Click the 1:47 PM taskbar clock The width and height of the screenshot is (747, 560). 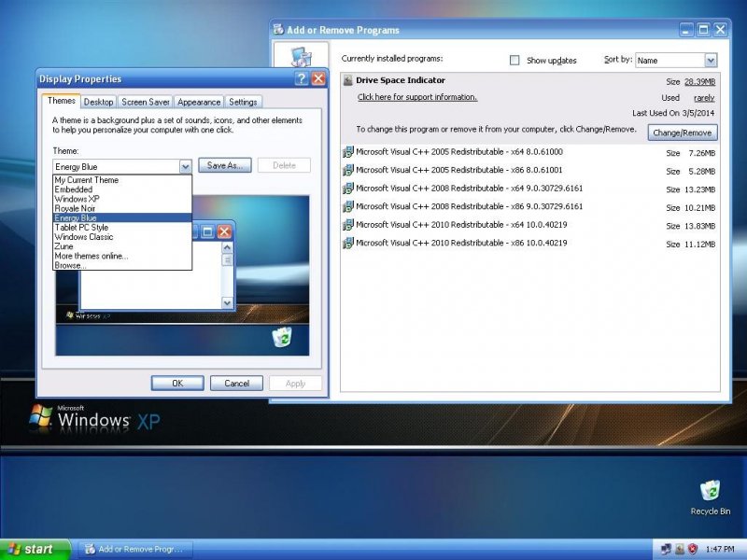(x=719, y=549)
